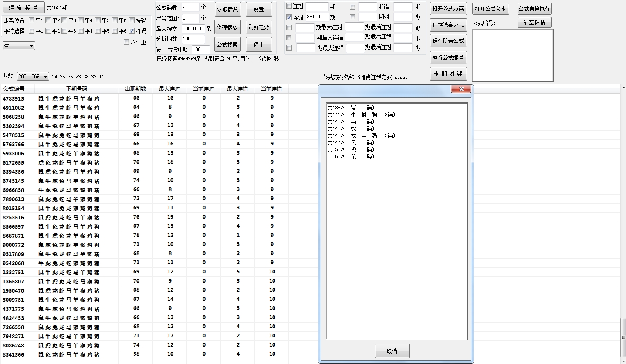626x364 pixels.
Task: Open a formula plan via 打开公式方案
Action: click(x=448, y=8)
